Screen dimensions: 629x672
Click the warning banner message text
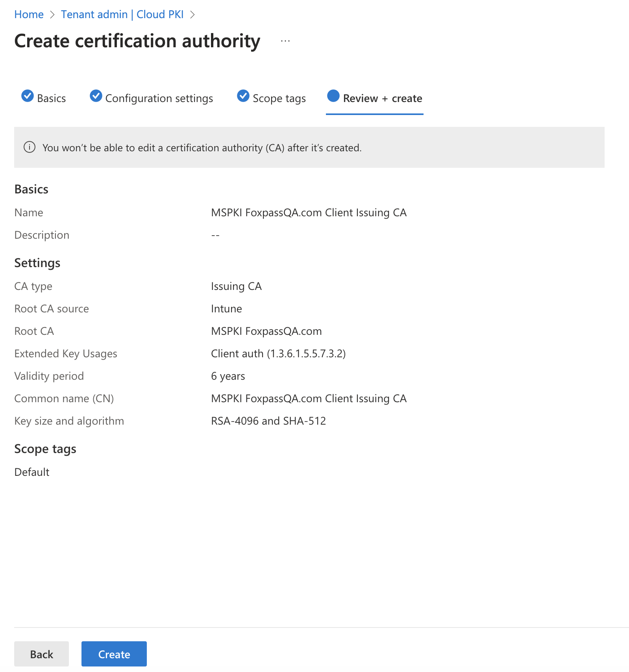[x=202, y=148]
